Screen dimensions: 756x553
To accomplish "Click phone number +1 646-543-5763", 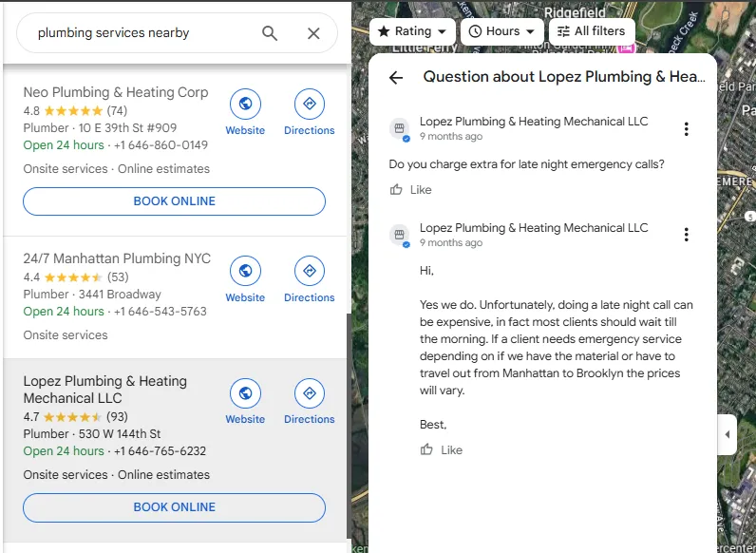I will pyautogui.click(x=161, y=312).
